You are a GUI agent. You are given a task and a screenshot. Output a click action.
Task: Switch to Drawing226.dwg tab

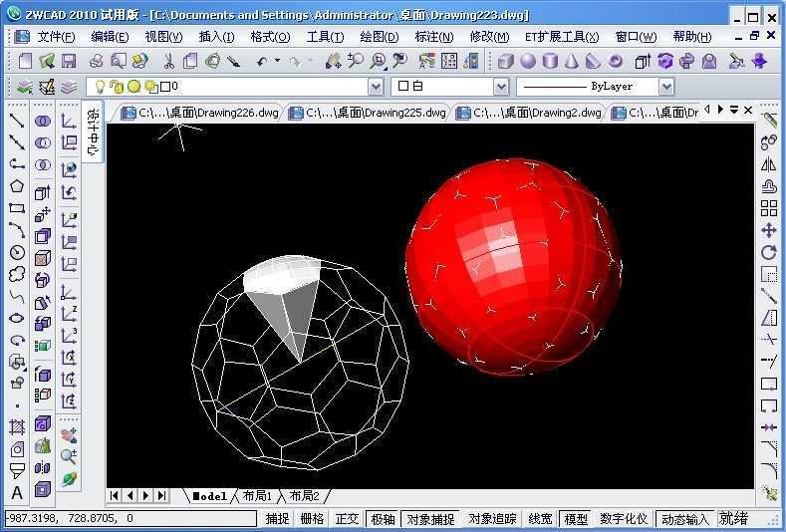(x=200, y=113)
